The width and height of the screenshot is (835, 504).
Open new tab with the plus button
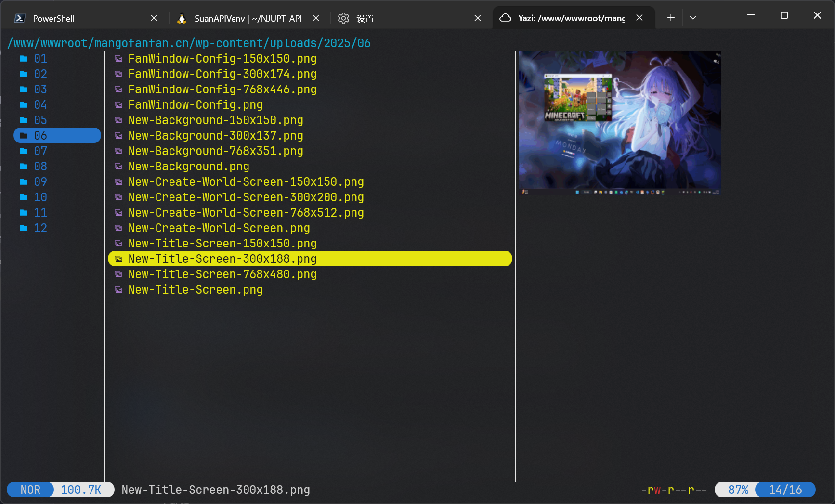click(x=671, y=18)
